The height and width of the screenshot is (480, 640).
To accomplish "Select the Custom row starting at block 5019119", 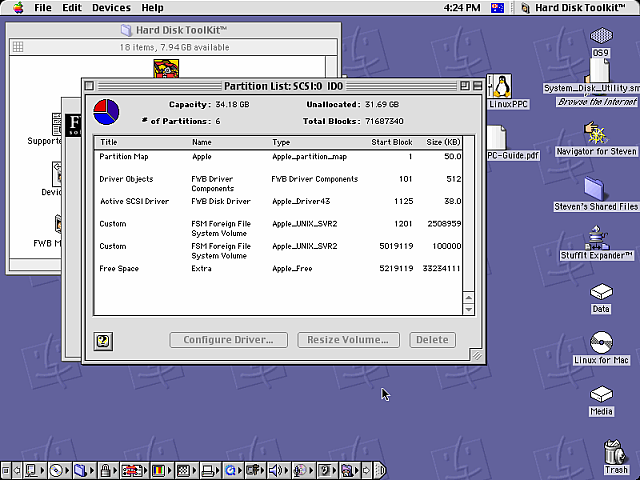I will coord(278,251).
